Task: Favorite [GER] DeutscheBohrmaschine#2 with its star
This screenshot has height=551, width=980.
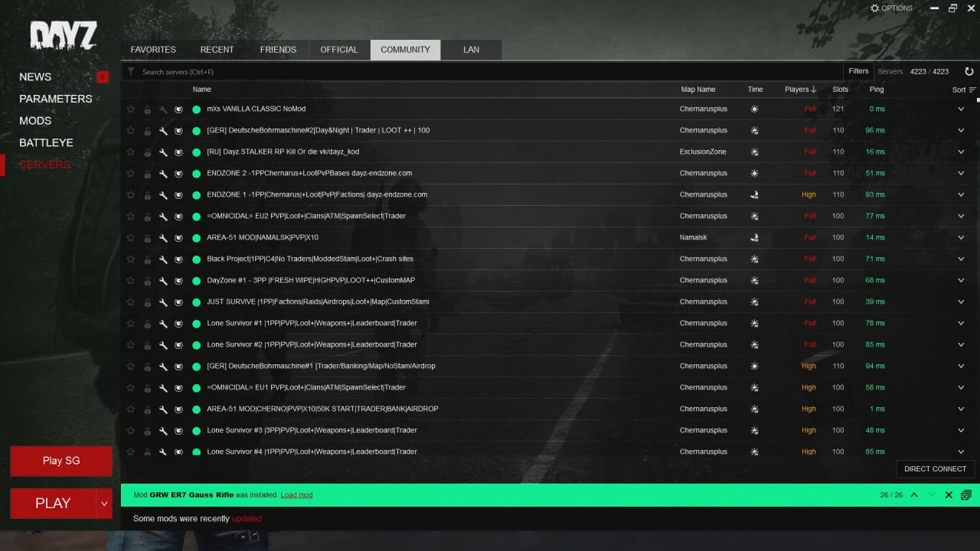Action: [130, 130]
